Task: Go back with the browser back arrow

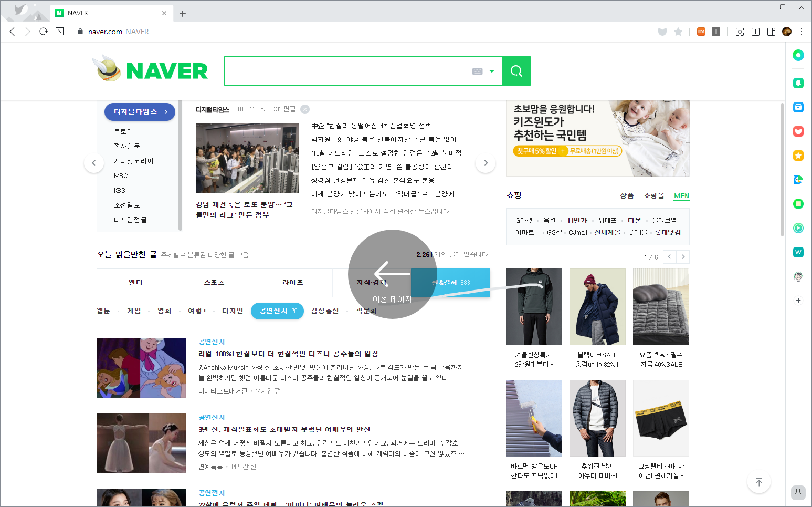Action: click(13, 32)
